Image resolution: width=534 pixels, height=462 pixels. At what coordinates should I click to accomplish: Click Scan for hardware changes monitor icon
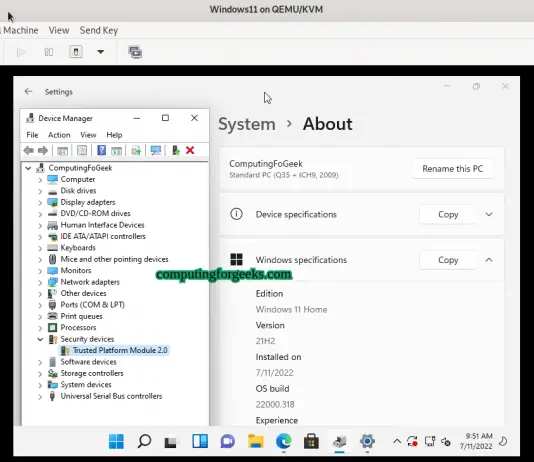(x=156, y=150)
